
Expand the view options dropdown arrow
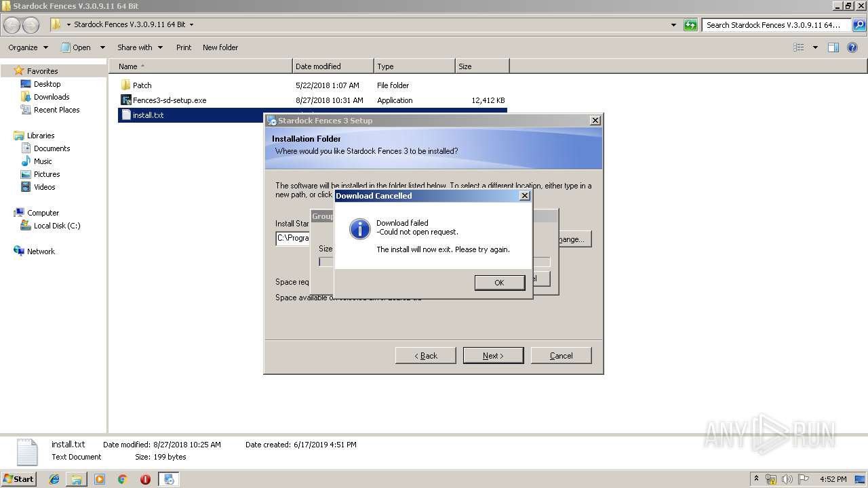click(815, 47)
